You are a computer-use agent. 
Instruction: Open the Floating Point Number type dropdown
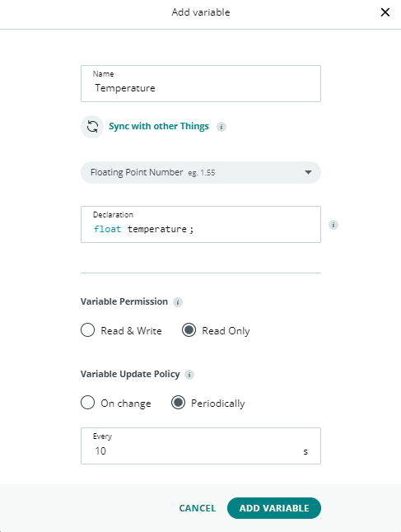click(x=201, y=172)
